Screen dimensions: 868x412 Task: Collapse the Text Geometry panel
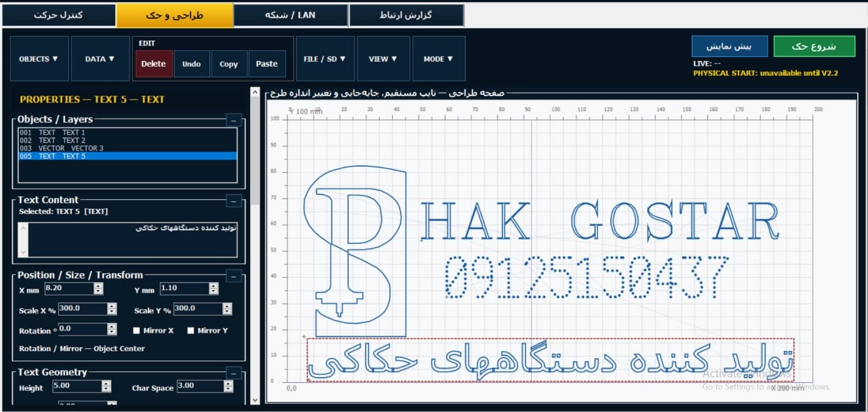pyautogui.click(x=234, y=373)
